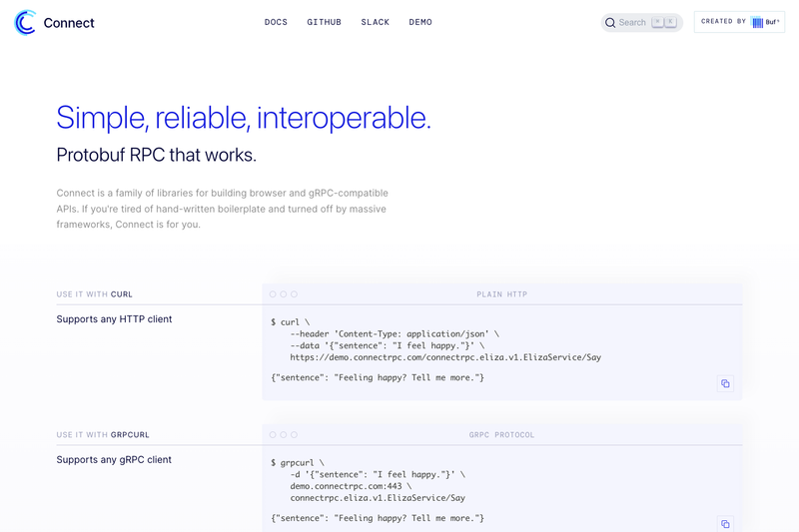Click the '$ curl \' command line
Image resolution: width=799 pixels, height=532 pixels.
290,322
